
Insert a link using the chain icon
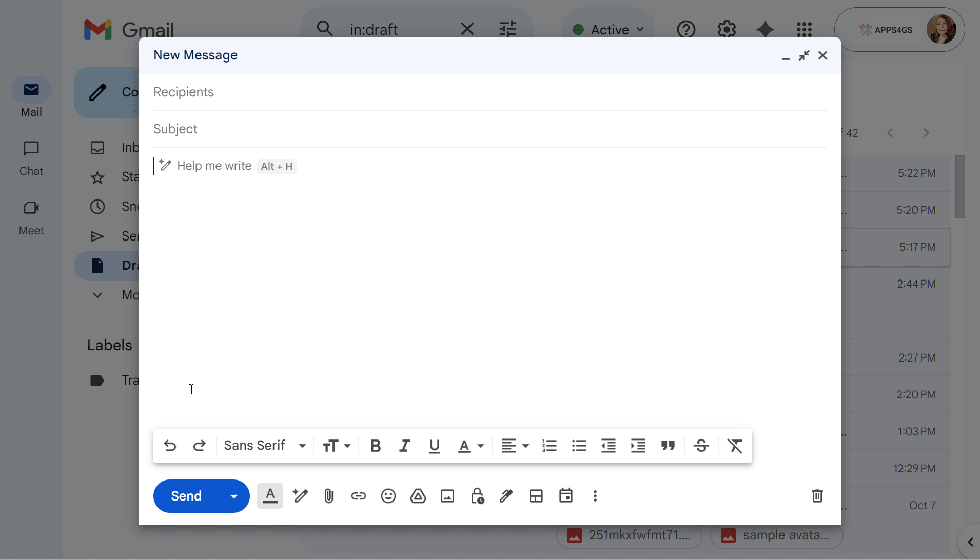click(x=358, y=496)
